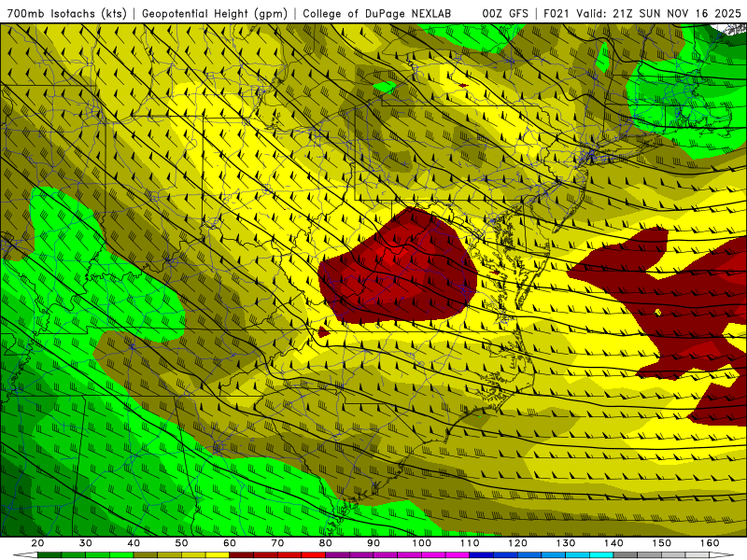Click the 150 value on the color scale
The image size is (747, 560).
click(x=662, y=543)
